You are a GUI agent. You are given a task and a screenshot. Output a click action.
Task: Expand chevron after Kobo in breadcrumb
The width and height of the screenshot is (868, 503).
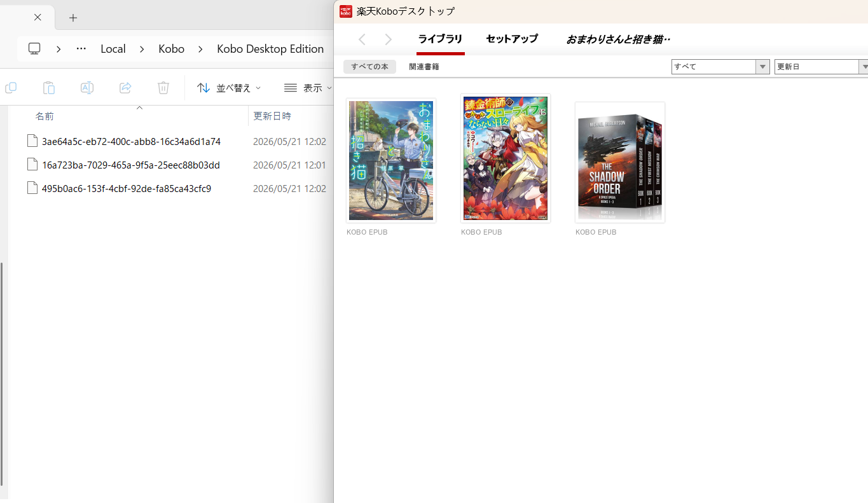(200, 48)
